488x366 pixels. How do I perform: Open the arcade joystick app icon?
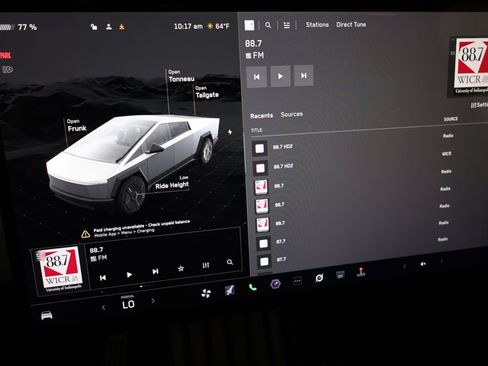point(361,272)
